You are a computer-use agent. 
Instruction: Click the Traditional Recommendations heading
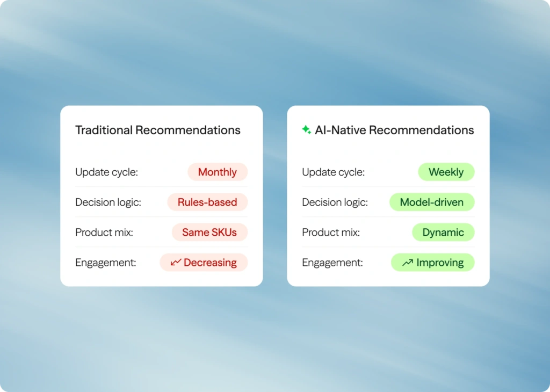[x=158, y=130]
